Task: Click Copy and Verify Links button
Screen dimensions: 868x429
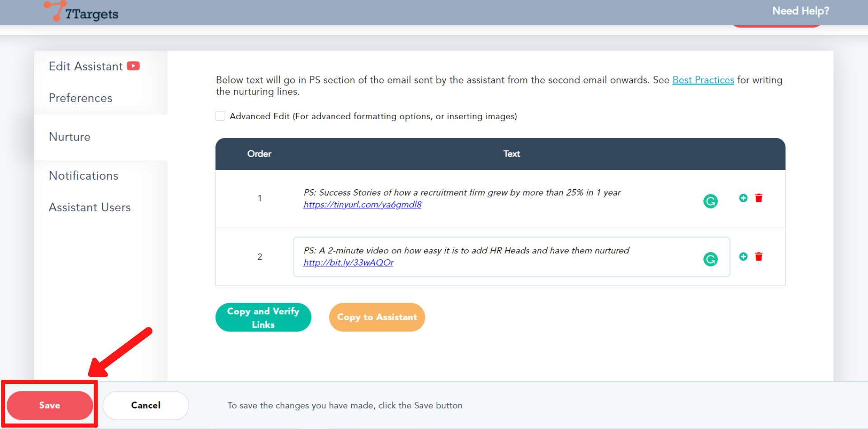Action: pyautogui.click(x=263, y=317)
